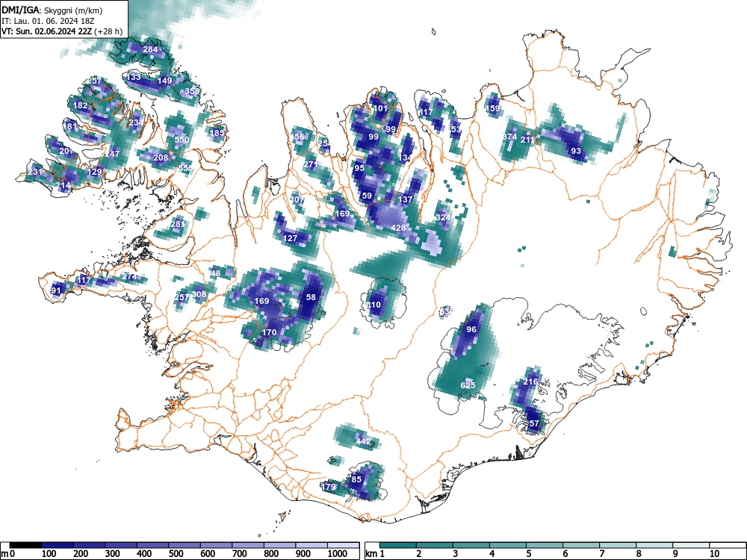Click the swatch between 500 and 600 in metres legend
Screen dimensions: 747x560
click(x=185, y=546)
